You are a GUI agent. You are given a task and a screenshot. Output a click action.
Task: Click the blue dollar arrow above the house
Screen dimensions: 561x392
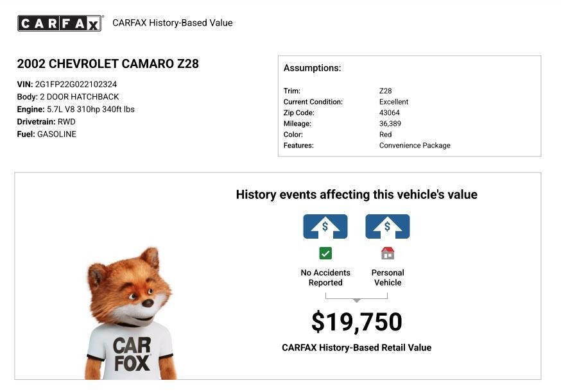tap(388, 226)
